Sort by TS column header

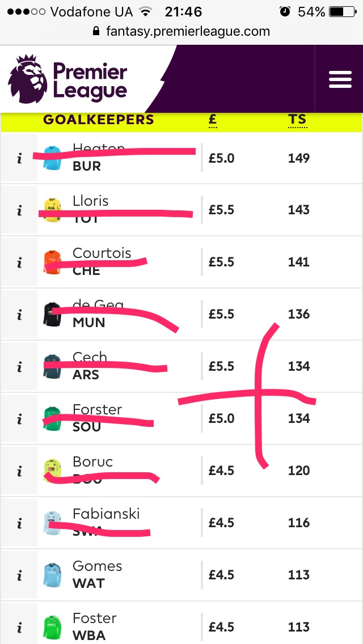point(297,120)
